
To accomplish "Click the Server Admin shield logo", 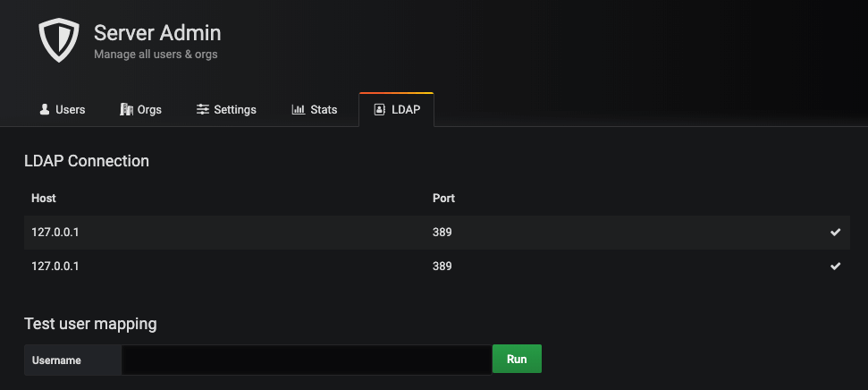I will tap(59, 40).
